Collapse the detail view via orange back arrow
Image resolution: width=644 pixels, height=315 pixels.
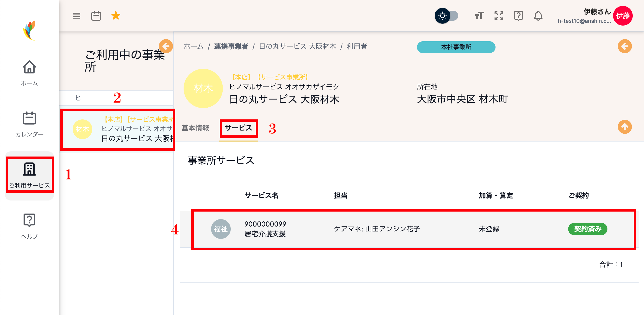(x=625, y=46)
